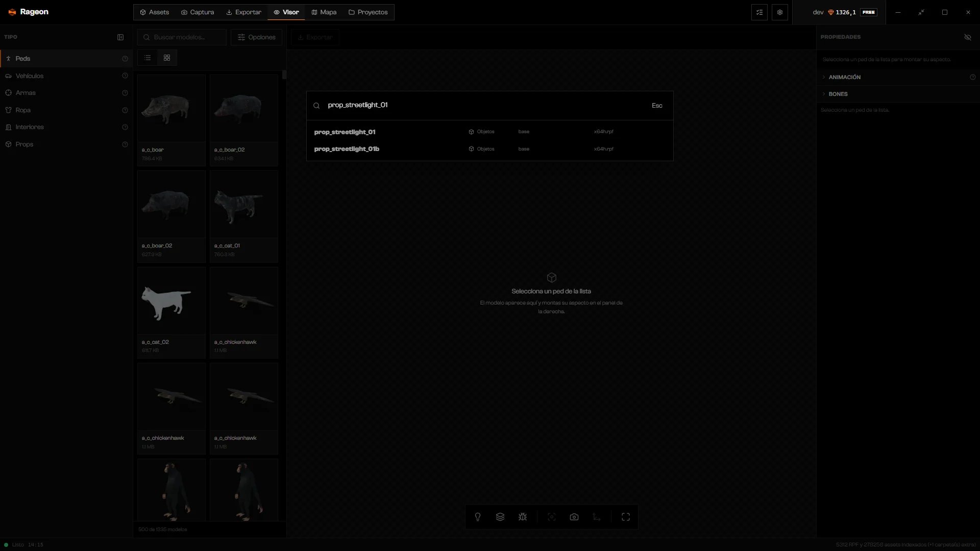Click help icon next to Props
980x551 pixels.
[125, 144]
